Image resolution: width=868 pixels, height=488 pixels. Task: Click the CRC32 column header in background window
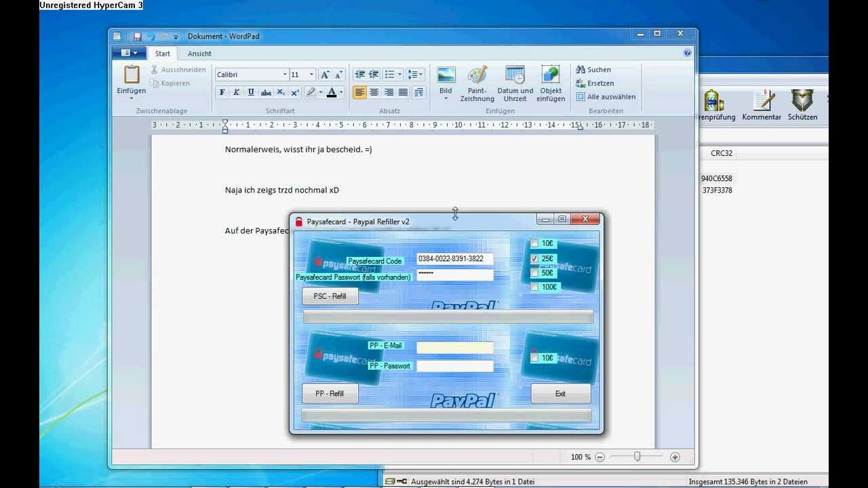click(722, 153)
